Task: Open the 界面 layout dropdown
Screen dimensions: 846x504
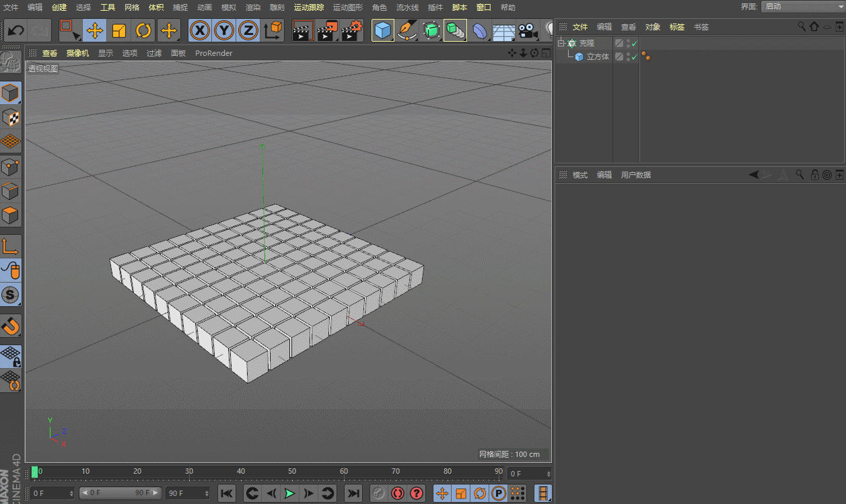Action: 803,6
